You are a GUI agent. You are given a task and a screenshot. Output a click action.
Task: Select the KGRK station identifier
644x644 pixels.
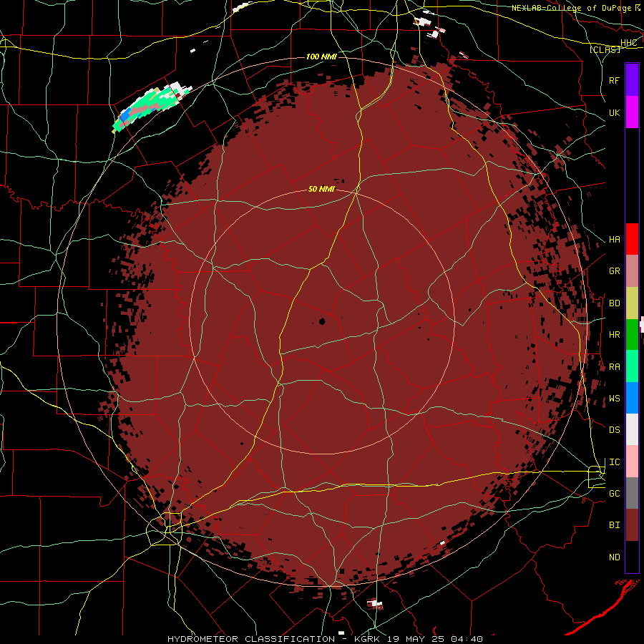367,639
